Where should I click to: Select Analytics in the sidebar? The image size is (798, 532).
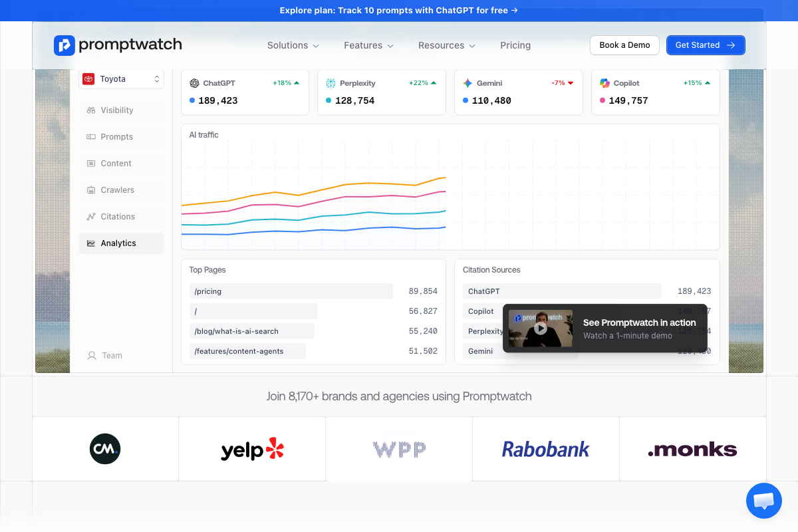tap(121, 243)
